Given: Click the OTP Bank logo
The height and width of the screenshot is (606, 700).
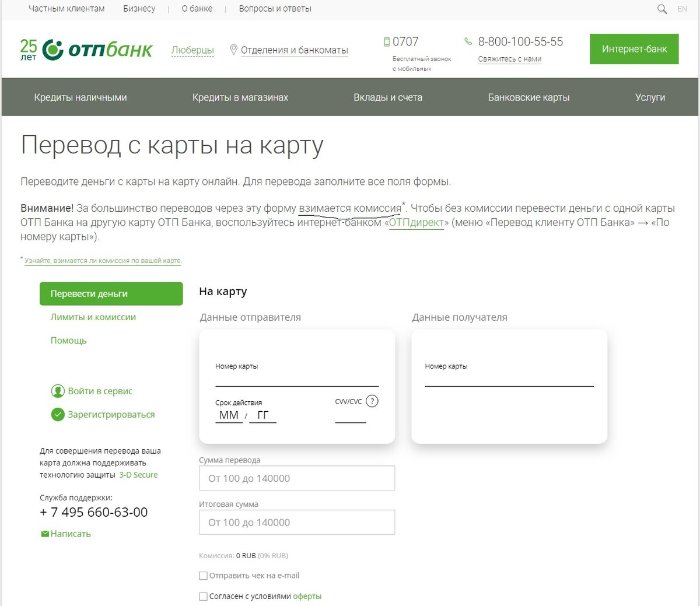Looking at the screenshot, I should 97,50.
